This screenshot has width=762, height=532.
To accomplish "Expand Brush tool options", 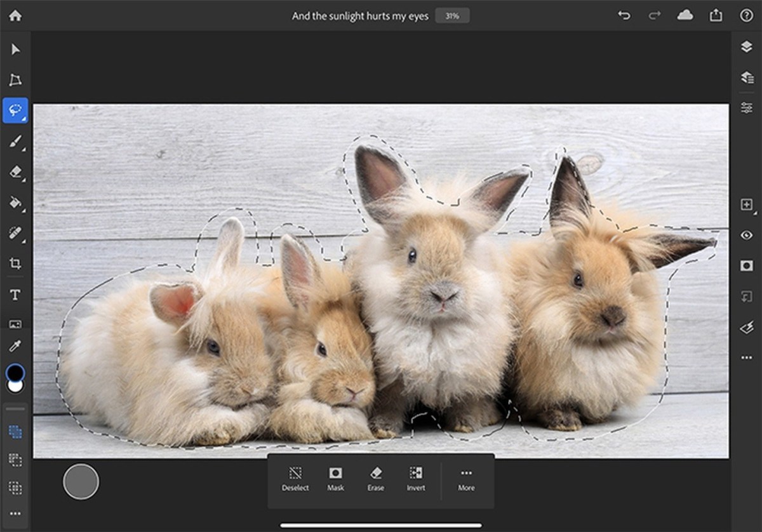I will [23, 149].
